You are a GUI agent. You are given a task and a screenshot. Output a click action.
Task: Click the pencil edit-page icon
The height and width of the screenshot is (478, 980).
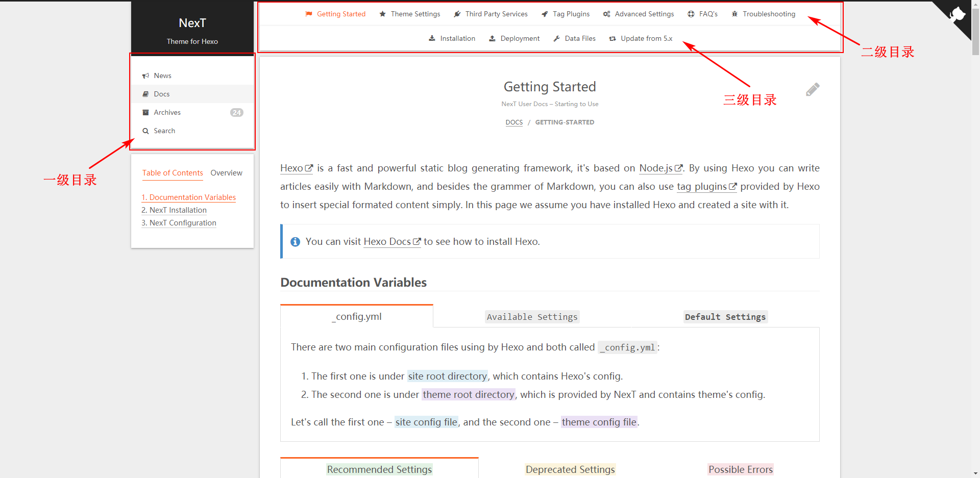point(813,89)
